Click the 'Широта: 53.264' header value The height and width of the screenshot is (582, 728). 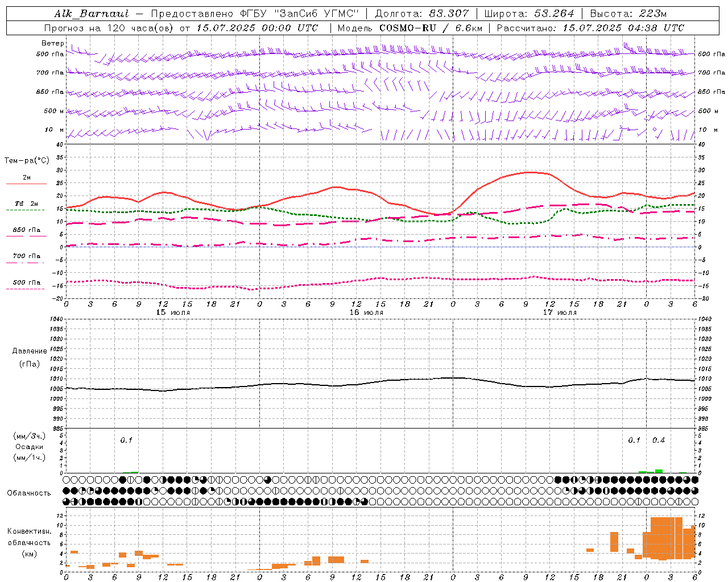click(529, 14)
